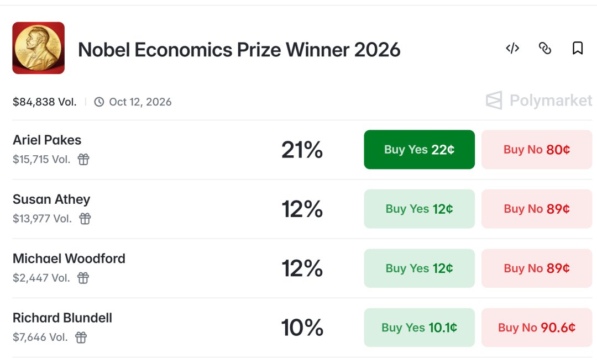Open the gift icon next to Ariel Pakes volume

[83, 159]
